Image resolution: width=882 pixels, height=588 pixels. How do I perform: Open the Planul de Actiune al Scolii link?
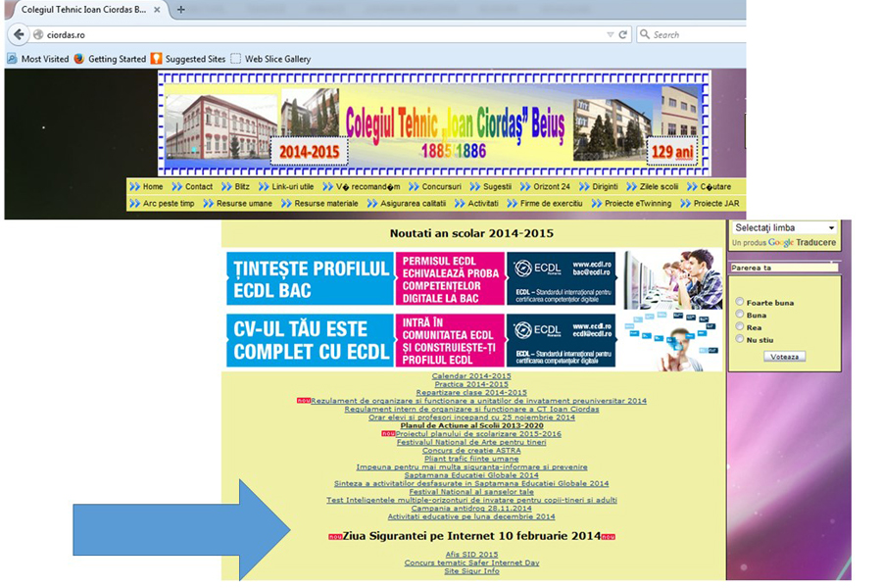coord(471,426)
